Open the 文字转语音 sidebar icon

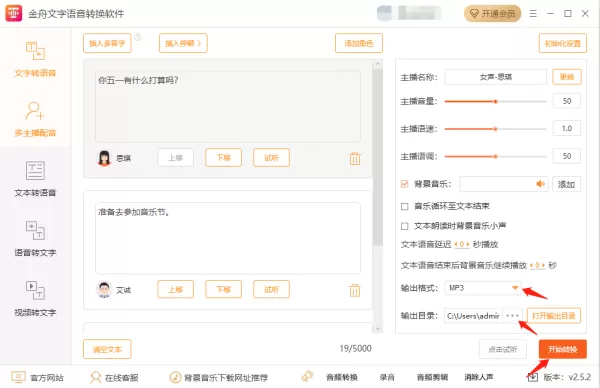tap(35, 51)
